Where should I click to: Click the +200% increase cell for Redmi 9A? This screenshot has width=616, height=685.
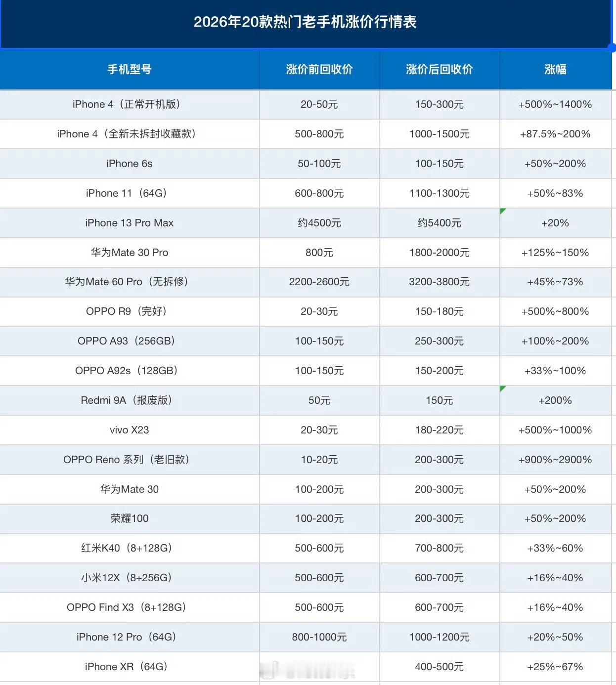556,400
